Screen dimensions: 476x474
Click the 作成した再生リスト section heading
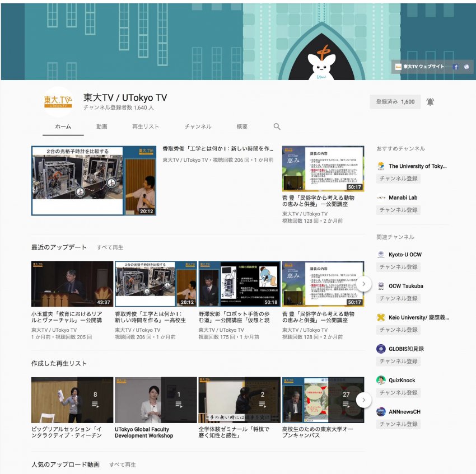59,364
